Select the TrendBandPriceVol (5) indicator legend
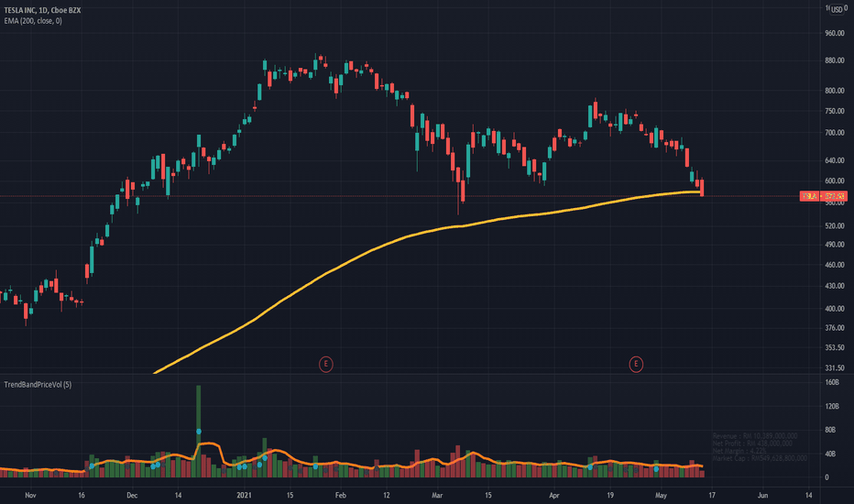 [38, 385]
